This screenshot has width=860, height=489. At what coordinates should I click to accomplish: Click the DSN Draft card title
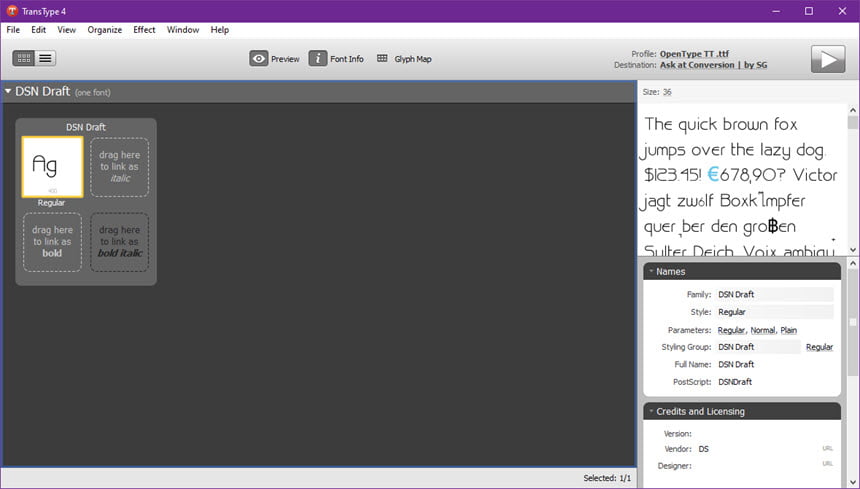(x=86, y=127)
